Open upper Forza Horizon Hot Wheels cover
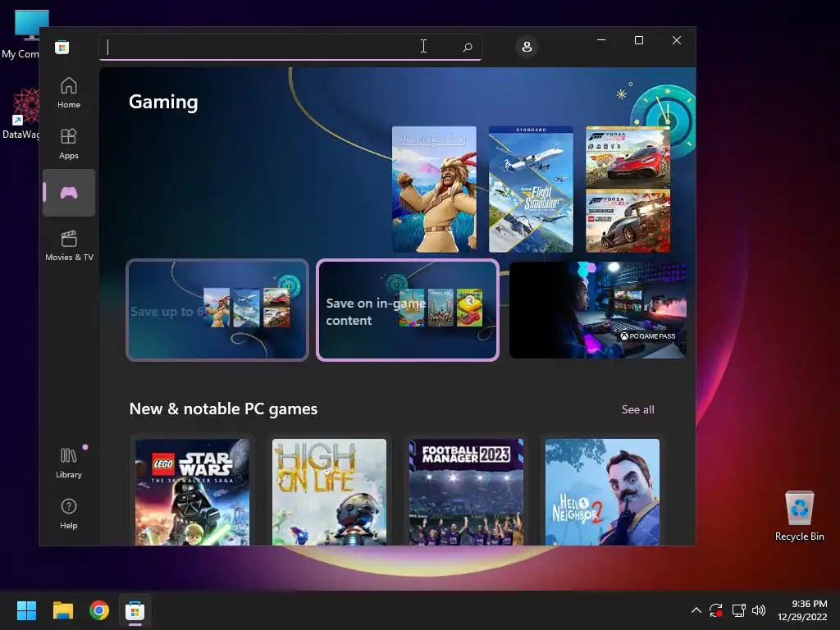840x630 pixels. click(628, 157)
